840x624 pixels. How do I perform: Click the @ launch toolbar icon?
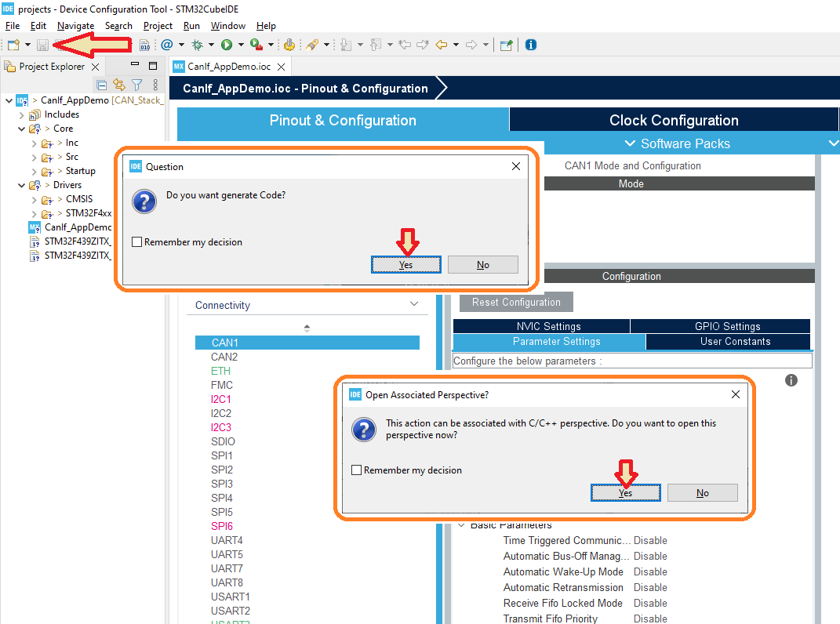(x=166, y=45)
